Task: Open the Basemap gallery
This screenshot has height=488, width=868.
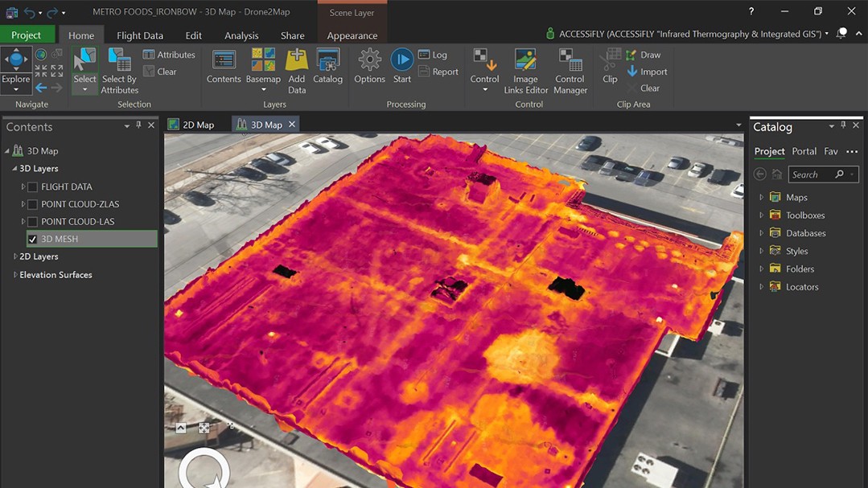Action: tap(263, 65)
